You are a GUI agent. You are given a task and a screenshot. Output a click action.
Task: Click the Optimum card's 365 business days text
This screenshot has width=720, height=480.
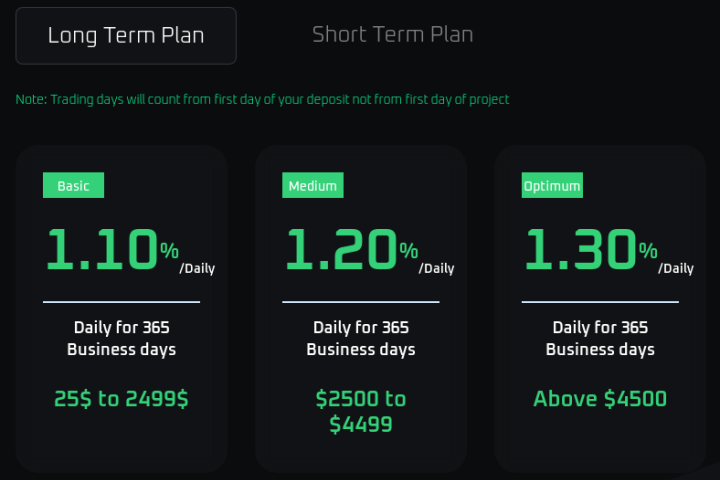(x=600, y=338)
